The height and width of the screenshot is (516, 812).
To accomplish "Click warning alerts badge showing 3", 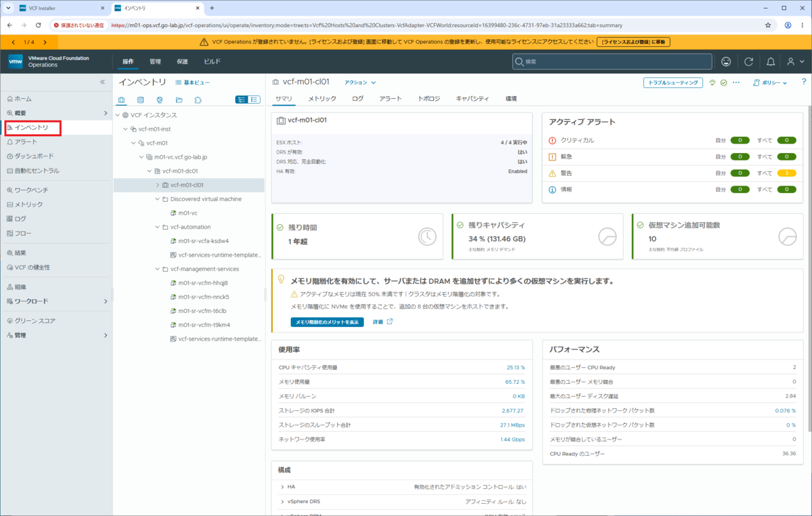I will 786,173.
